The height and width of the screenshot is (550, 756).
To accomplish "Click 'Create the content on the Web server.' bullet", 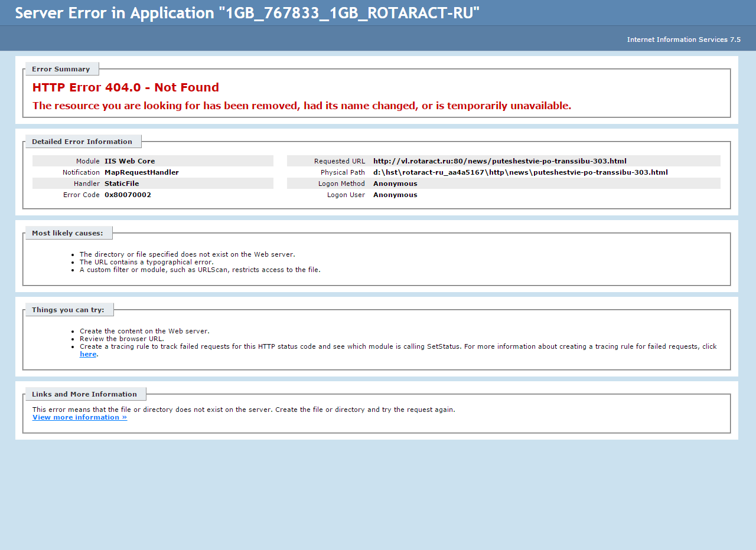I will click(x=145, y=331).
